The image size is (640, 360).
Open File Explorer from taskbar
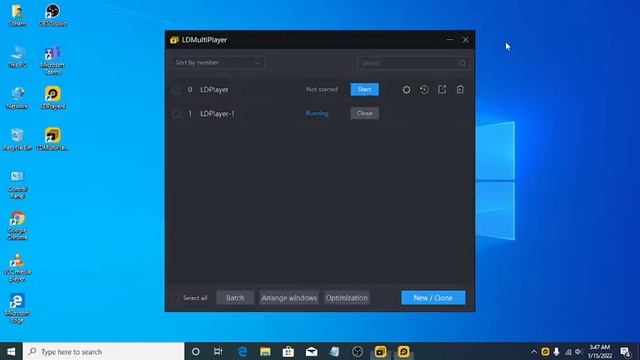point(265,351)
